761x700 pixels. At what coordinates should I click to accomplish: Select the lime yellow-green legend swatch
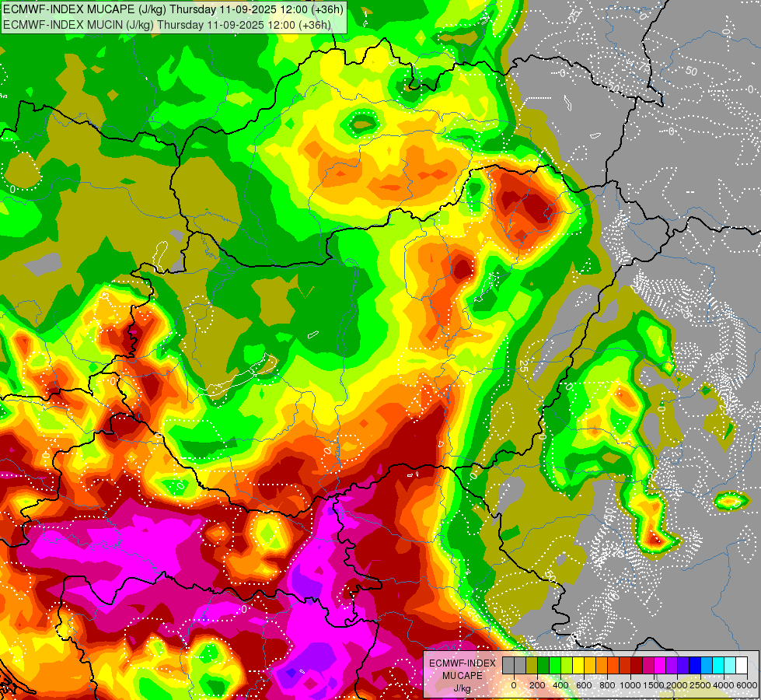point(567,665)
